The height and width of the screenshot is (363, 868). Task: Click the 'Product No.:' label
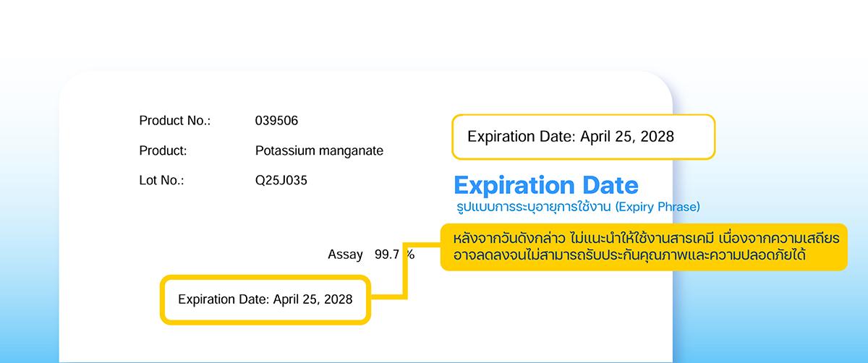[174, 121]
